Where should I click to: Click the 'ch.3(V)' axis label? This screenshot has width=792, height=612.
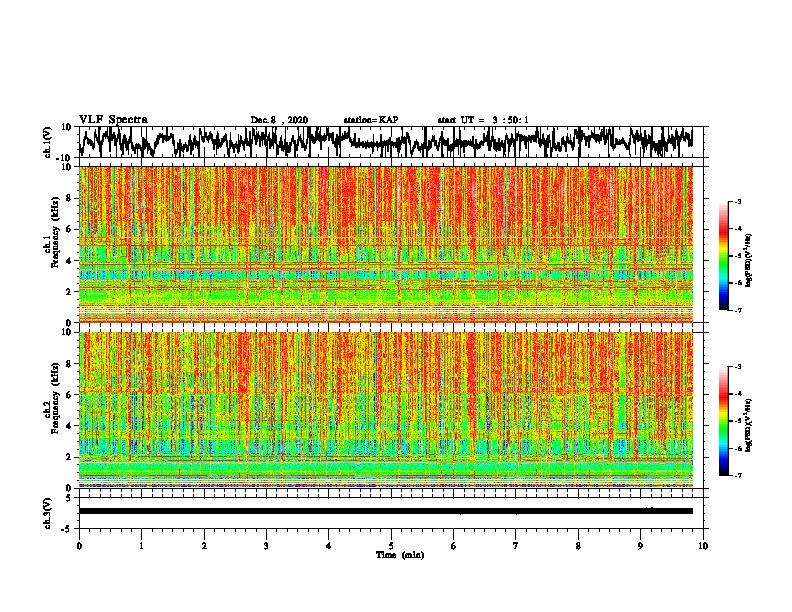48,513
